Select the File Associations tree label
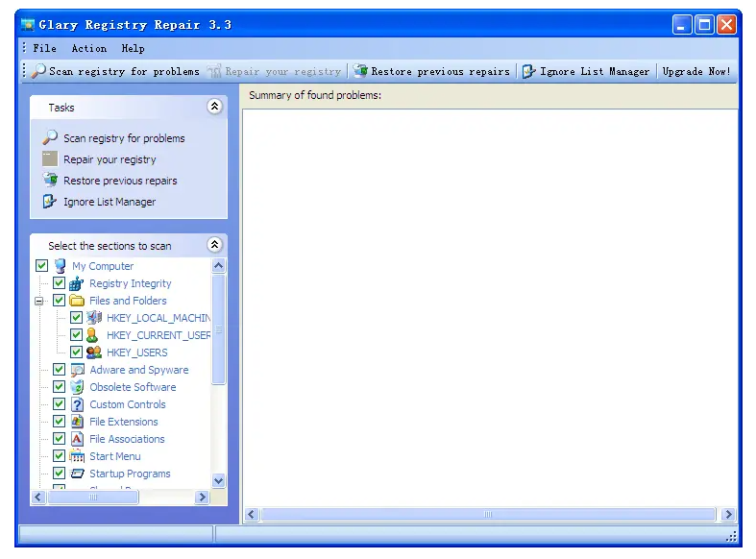This screenshot has width=756, height=559. pyautogui.click(x=128, y=439)
